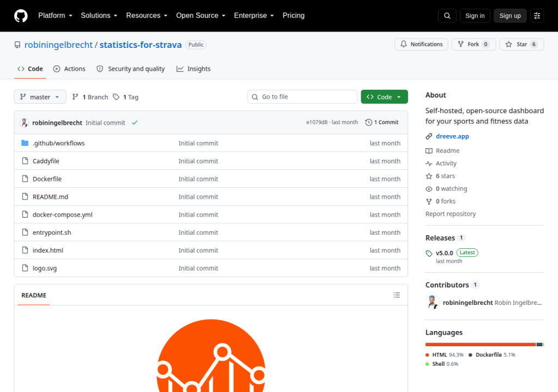
Task: Switch to the Actions tab
Action: click(69, 69)
